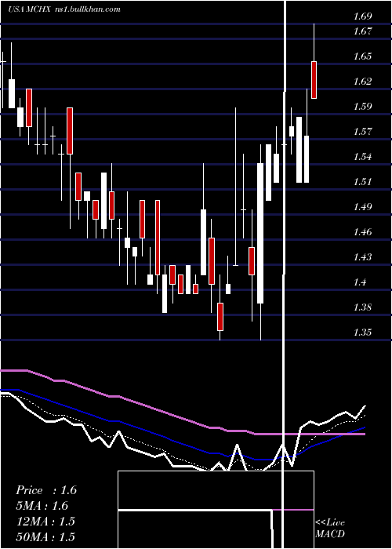Click the 1.46 price axis label
Image resolution: width=392 pixels, height=549 pixels.
(x=362, y=232)
